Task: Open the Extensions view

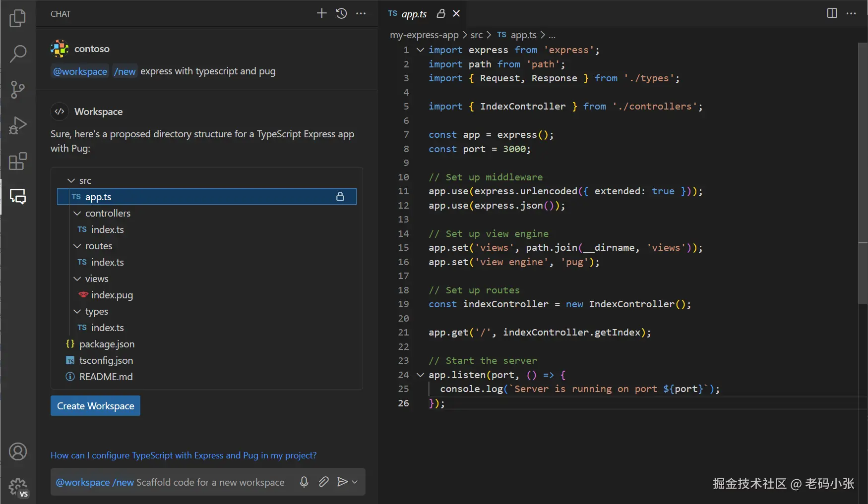Action: coord(18,161)
